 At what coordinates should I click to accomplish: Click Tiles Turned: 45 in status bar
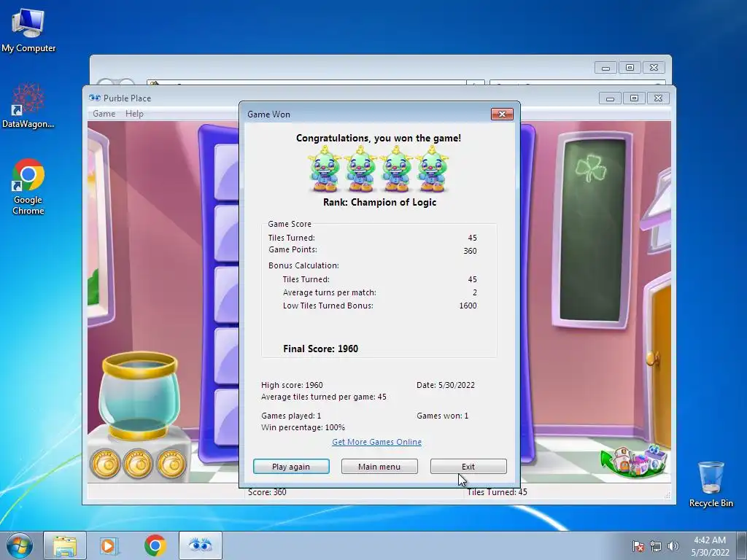coord(497,492)
